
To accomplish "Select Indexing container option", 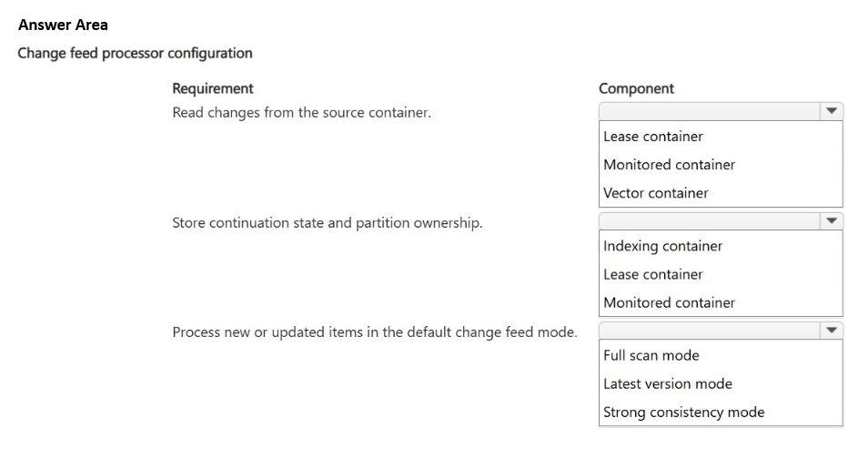I will pos(662,246).
